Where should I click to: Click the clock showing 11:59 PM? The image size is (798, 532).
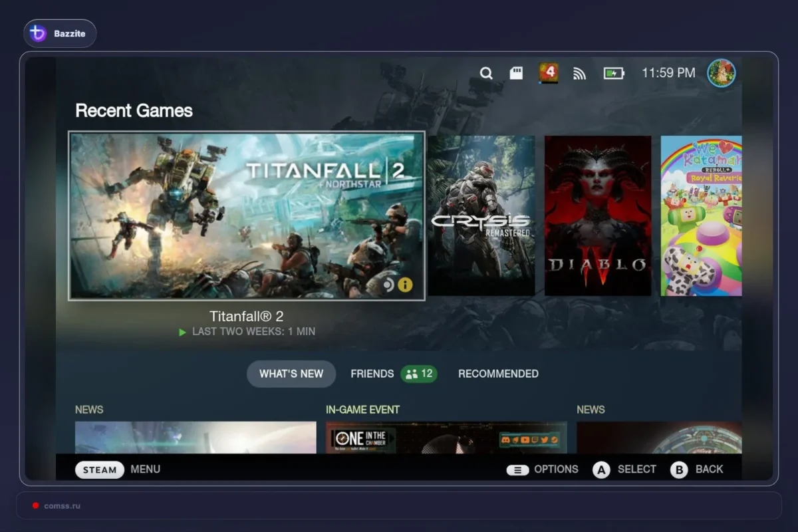click(668, 73)
